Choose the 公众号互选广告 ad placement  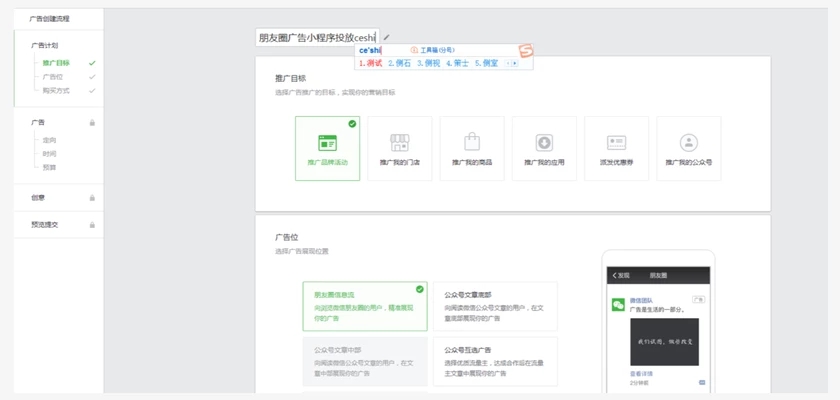[495, 361]
